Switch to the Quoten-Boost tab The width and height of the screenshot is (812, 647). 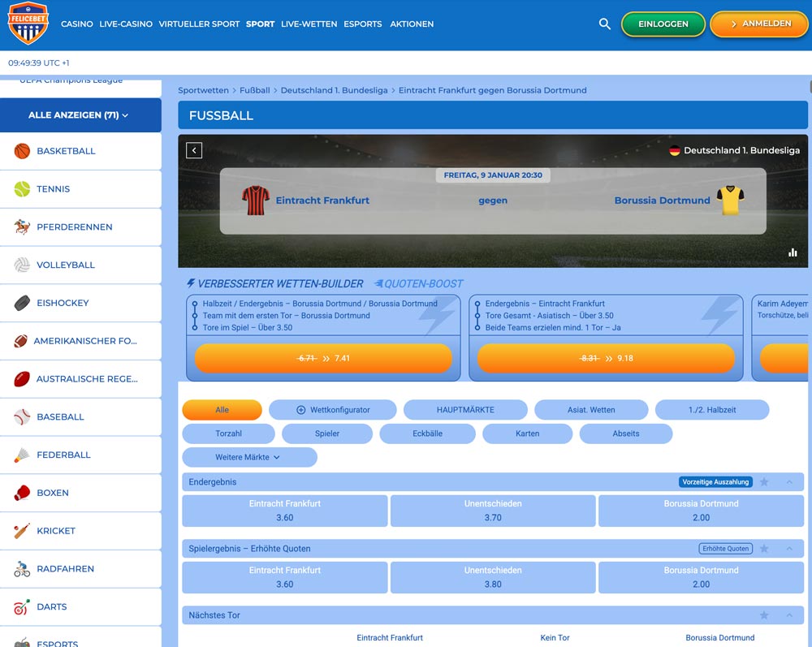tap(418, 283)
